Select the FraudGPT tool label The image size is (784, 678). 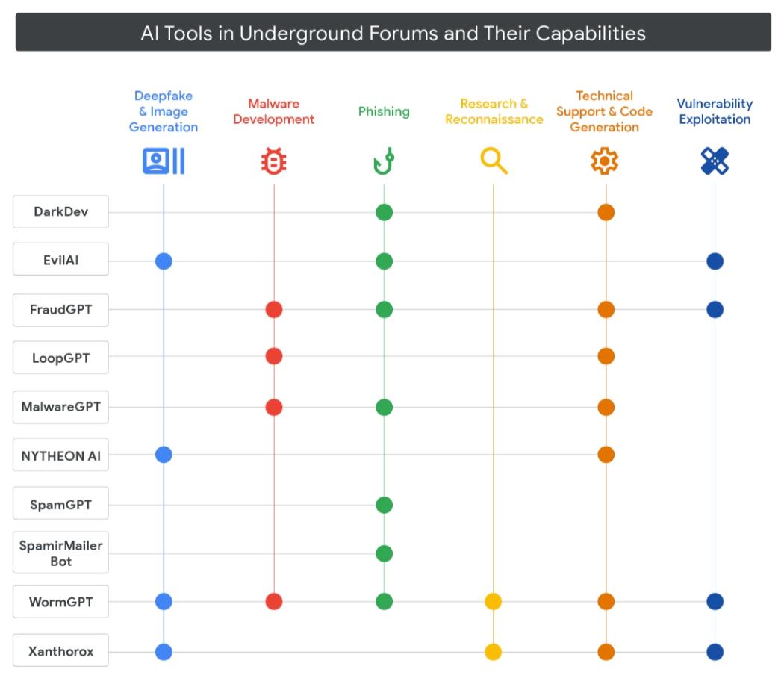61,309
